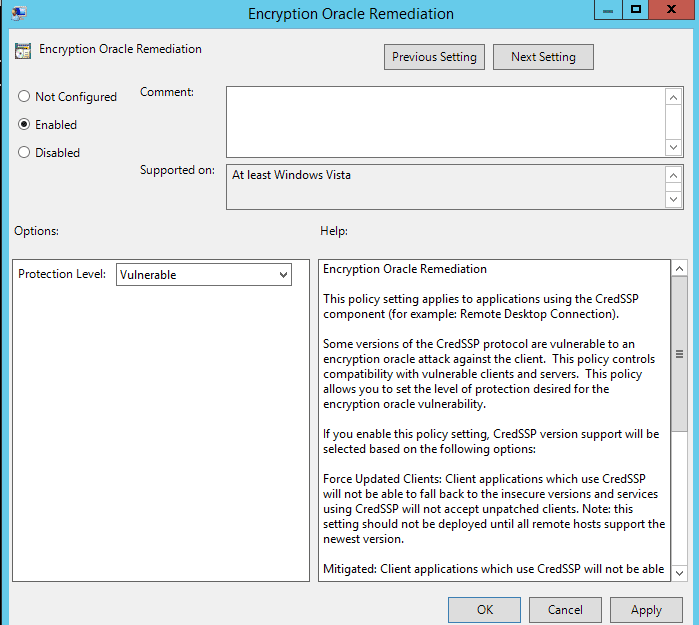Select the Not Configured radio button
Viewport: 699px width, 625px height.
point(24,96)
